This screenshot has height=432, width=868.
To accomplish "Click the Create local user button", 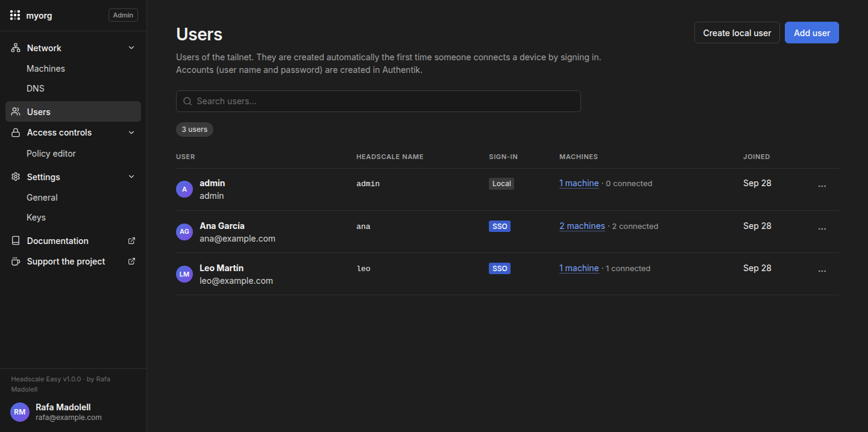I will (737, 33).
